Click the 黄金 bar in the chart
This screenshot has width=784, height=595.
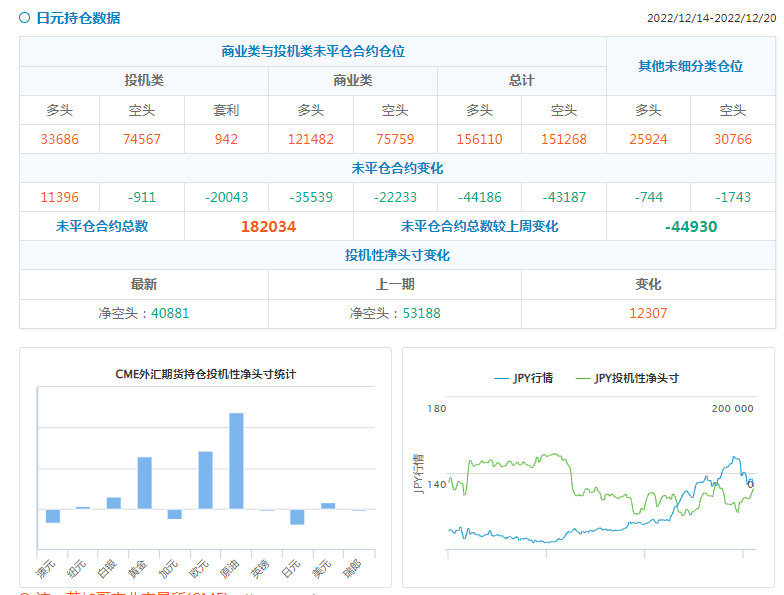145,483
